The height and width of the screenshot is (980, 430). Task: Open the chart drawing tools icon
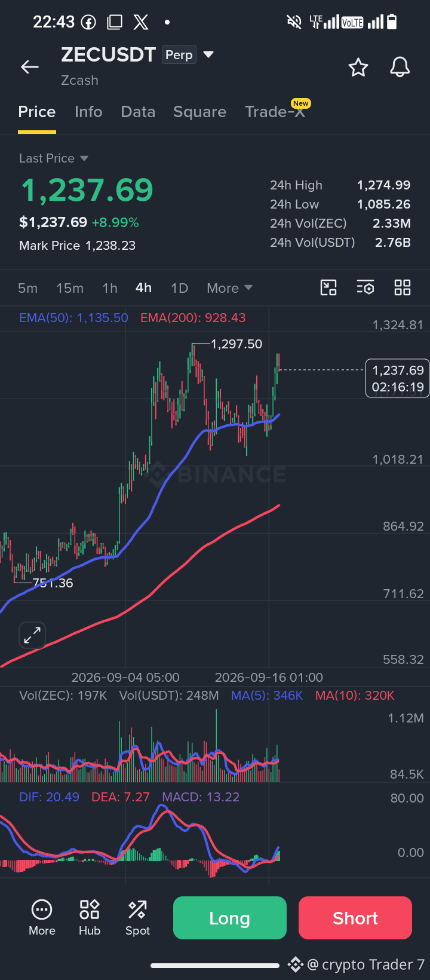[328, 288]
